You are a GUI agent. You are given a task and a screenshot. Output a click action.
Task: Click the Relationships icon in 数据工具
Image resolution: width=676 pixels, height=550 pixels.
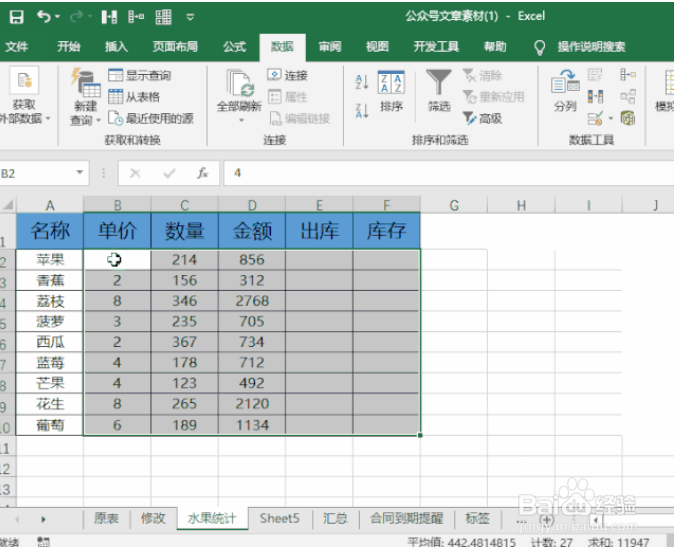(x=628, y=97)
